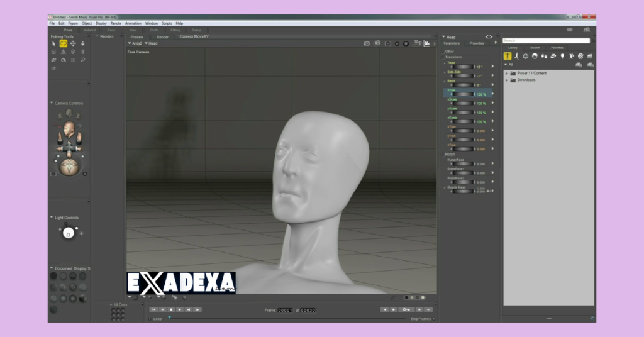
Task: Open the Render menu
Action: [x=116, y=23]
